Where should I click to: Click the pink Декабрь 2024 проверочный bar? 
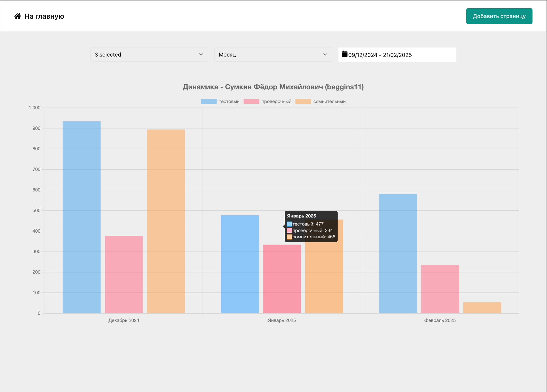pos(124,274)
